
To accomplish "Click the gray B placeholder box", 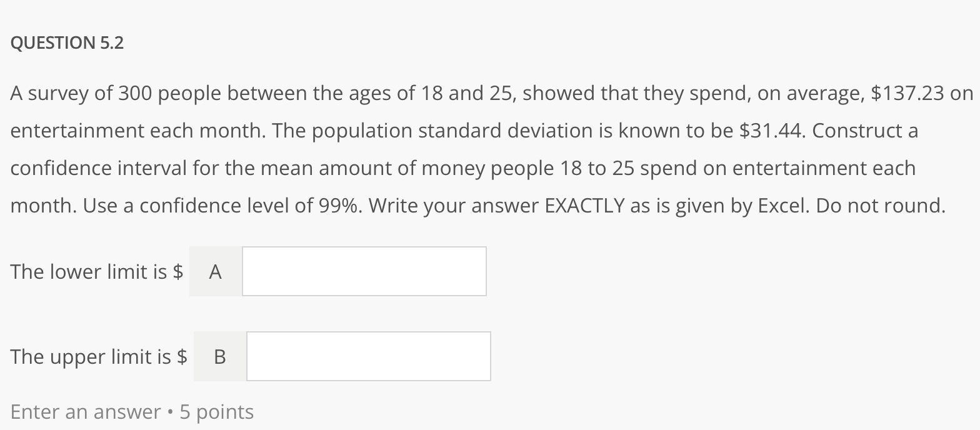I will (219, 356).
